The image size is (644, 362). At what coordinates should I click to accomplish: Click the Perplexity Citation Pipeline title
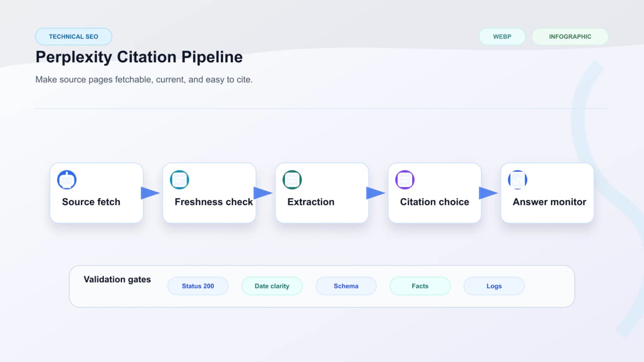pos(139,57)
